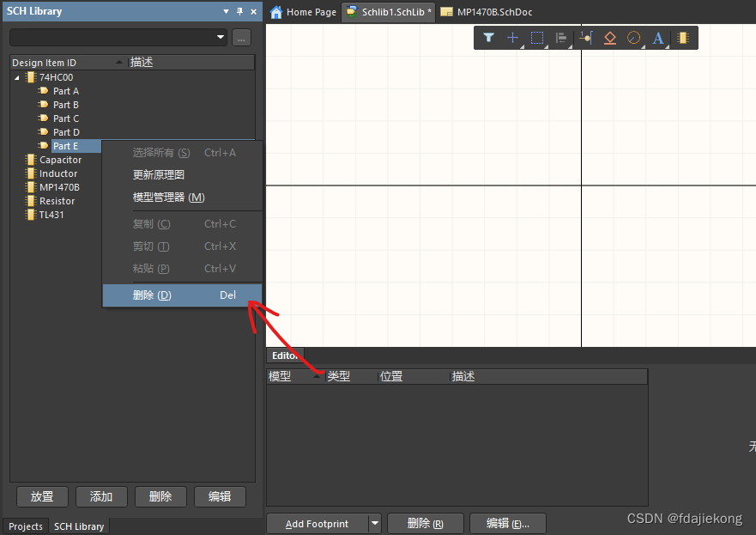The image size is (756, 535).
Task: Click the 类型 column header
Action: (352, 376)
